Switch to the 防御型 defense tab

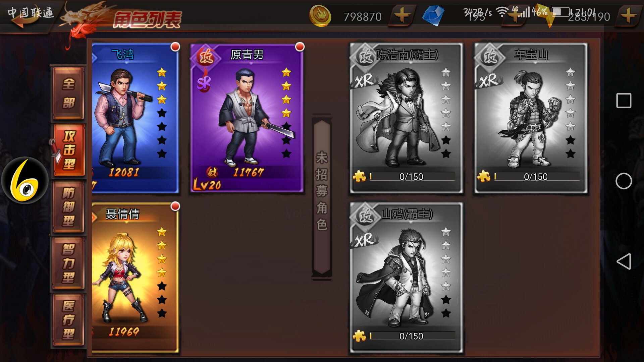click(x=68, y=207)
